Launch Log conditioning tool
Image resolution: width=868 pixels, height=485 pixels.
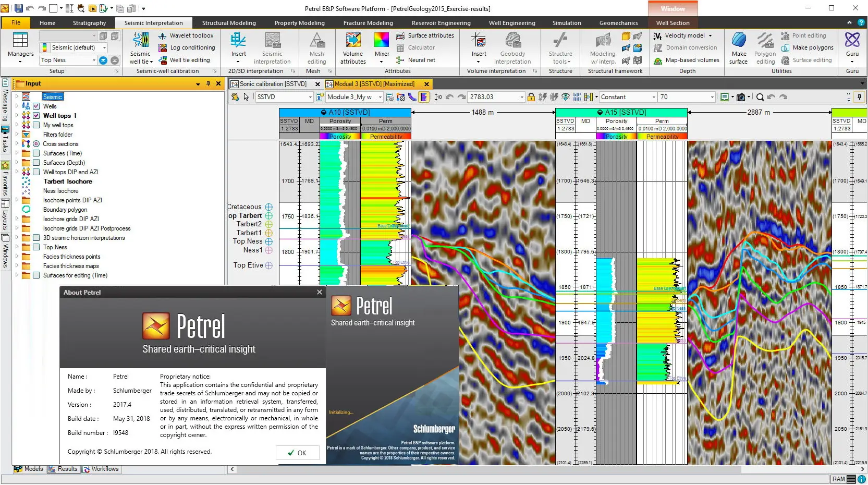[186, 47]
